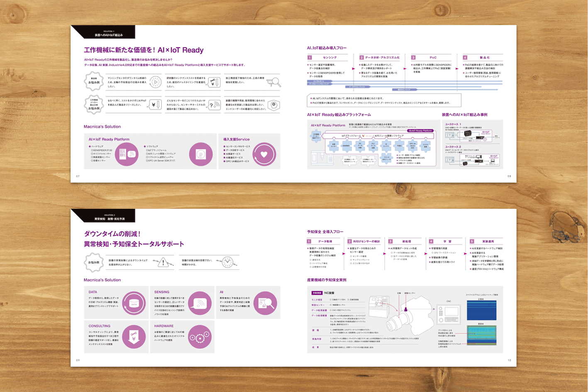The image size is (588, 392).
Task: Click the CONSULTING card title
Action: coord(100,326)
